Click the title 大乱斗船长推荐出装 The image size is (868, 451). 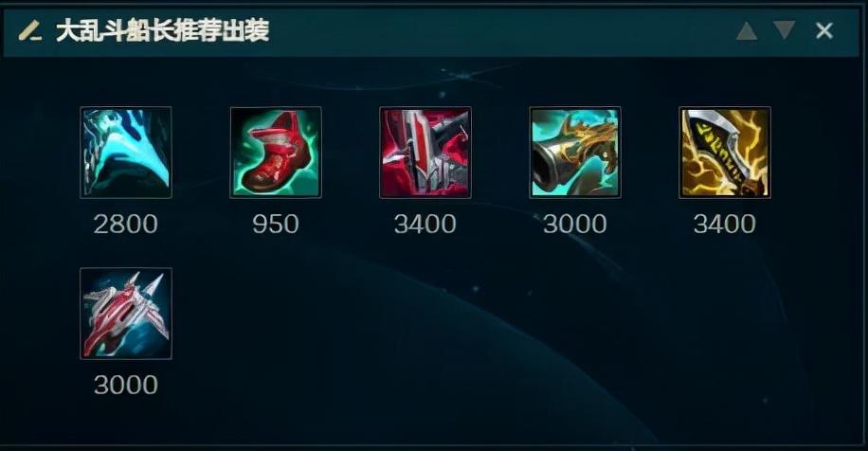click(x=162, y=30)
